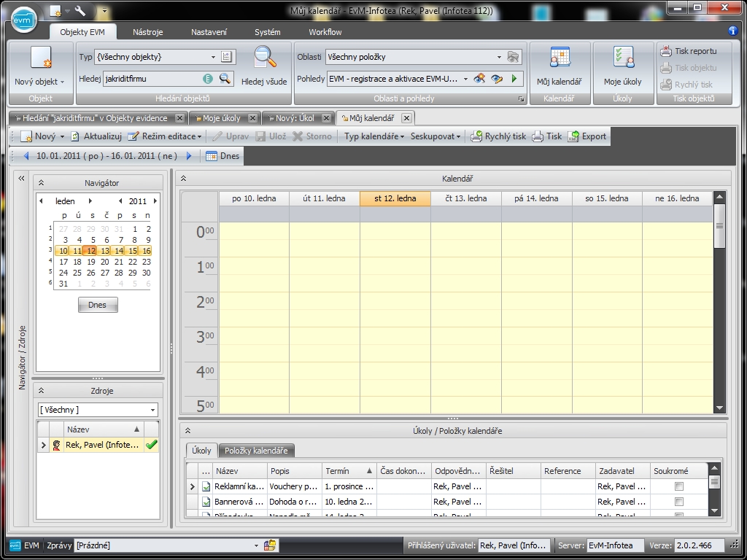Click the Export toolbar icon
Image resolution: width=747 pixels, height=560 pixels.
click(574, 136)
